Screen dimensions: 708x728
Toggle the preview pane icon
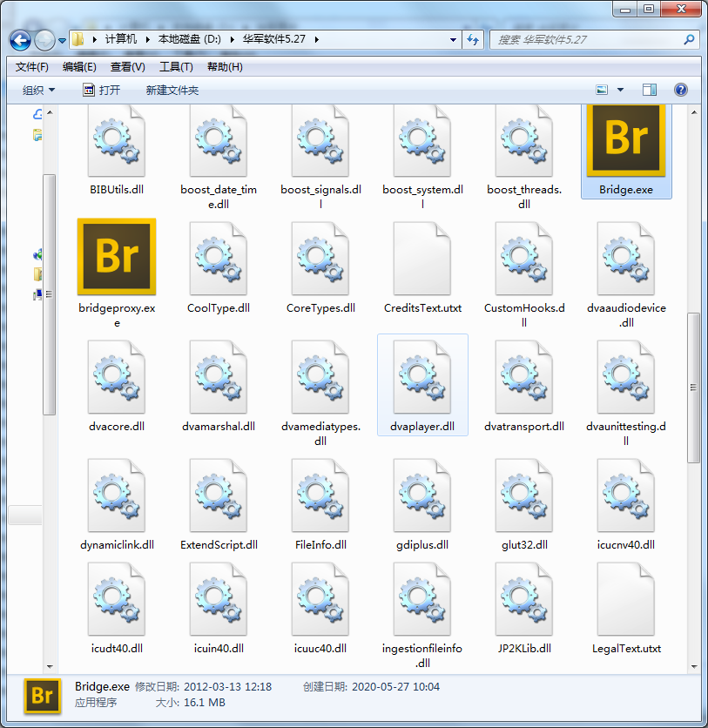[648, 89]
